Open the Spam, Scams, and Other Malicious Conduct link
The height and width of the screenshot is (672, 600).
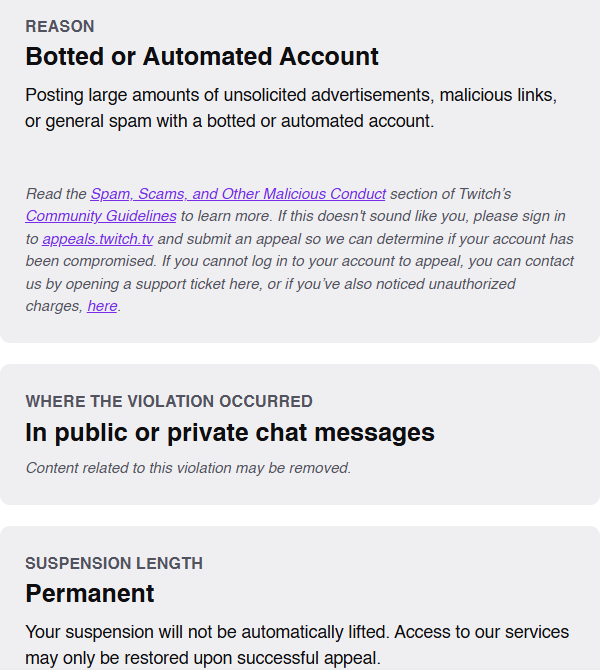pos(238,194)
